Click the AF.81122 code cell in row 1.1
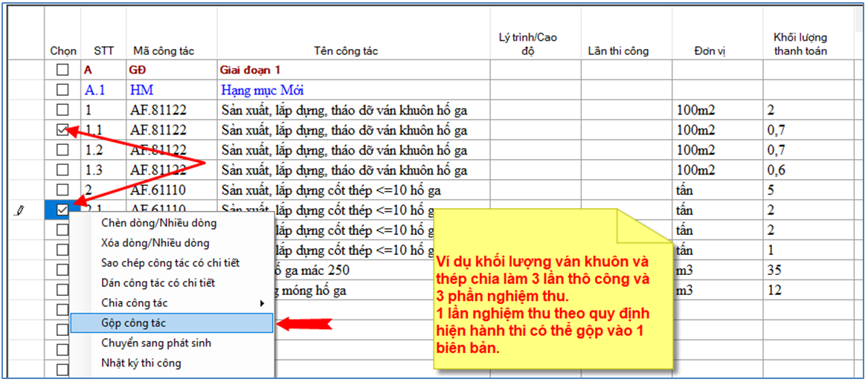The image size is (868, 382). 172,130
